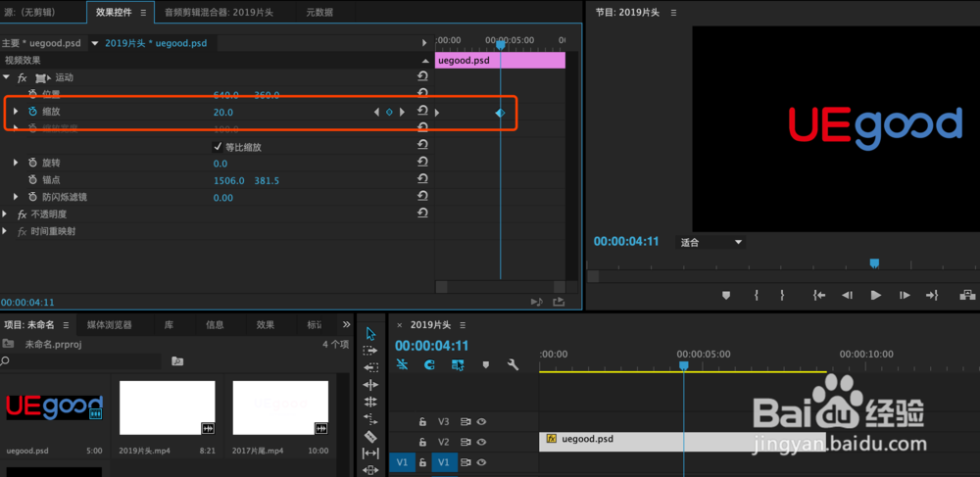Click export frame icon in effect controls

click(x=559, y=302)
